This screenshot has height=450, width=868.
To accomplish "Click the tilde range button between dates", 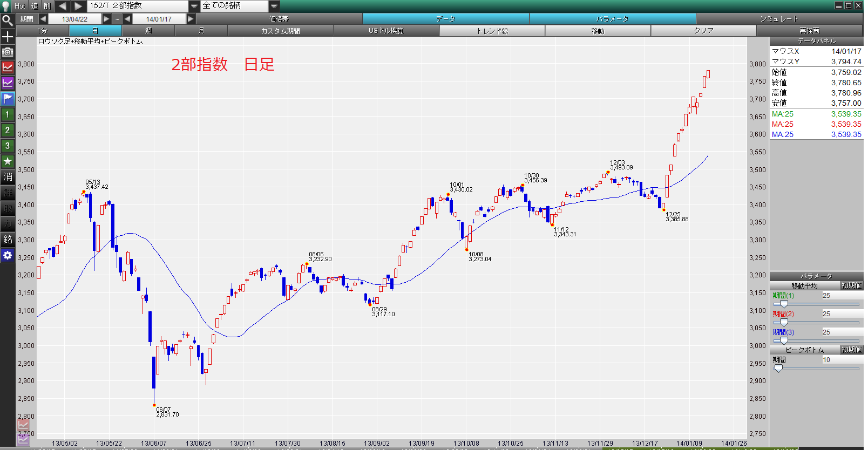I will (117, 19).
